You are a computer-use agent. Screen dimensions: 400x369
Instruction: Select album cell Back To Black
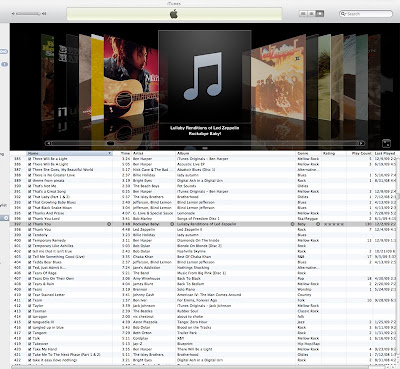click(189, 278)
